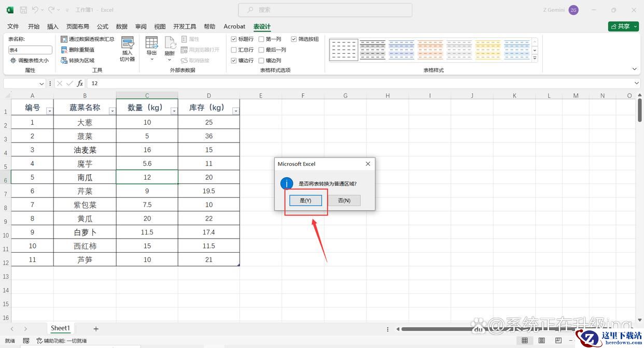Click the Refresh (刷新) icon
The image size is (644, 348).
[170, 44]
